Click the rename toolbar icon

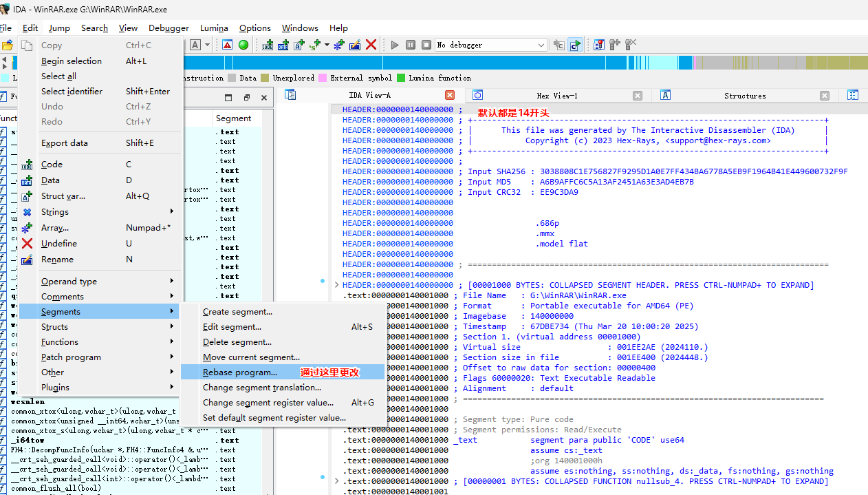pyautogui.click(x=355, y=45)
